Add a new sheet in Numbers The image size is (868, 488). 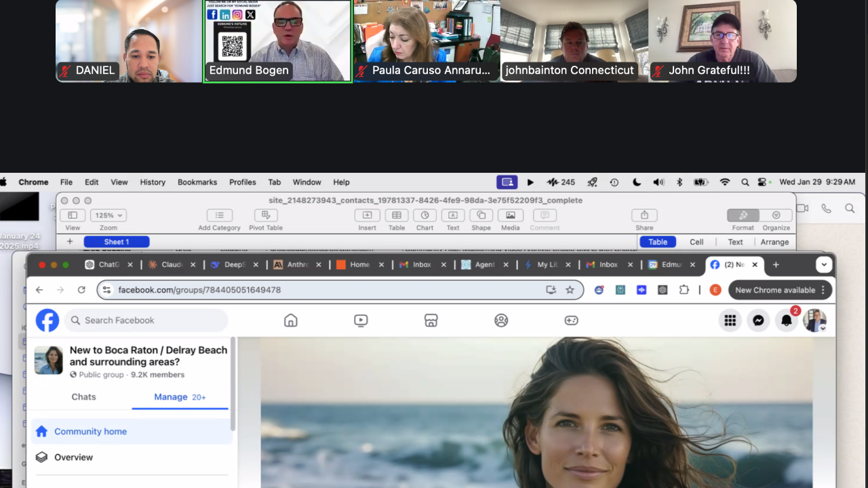click(69, 242)
